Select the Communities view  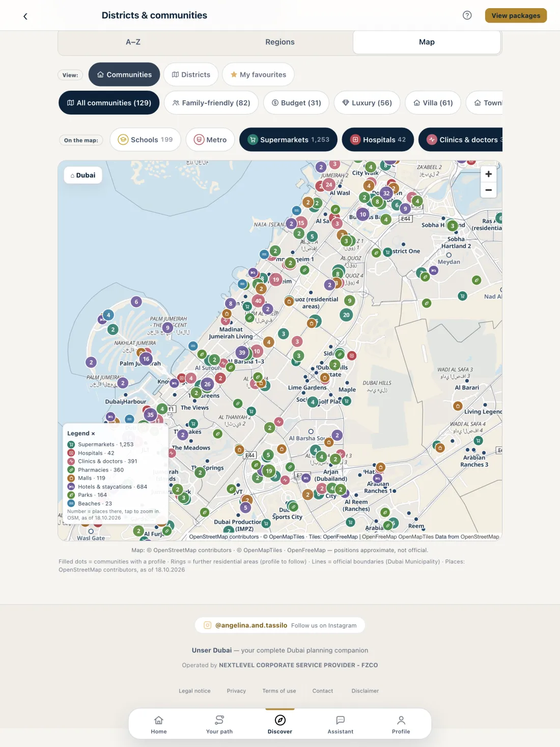[x=124, y=74]
